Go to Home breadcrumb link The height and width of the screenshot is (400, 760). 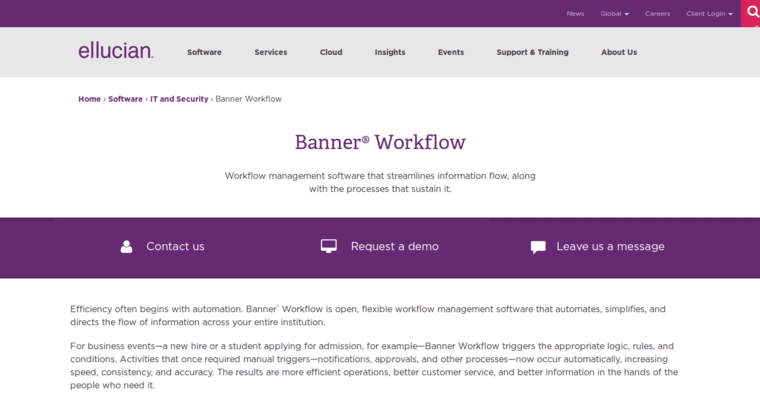pyautogui.click(x=89, y=99)
